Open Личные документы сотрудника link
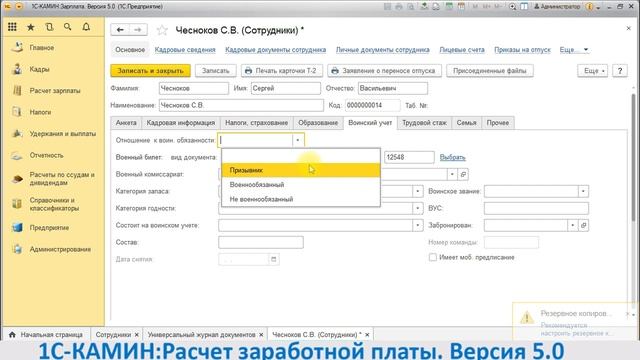 [x=383, y=50]
